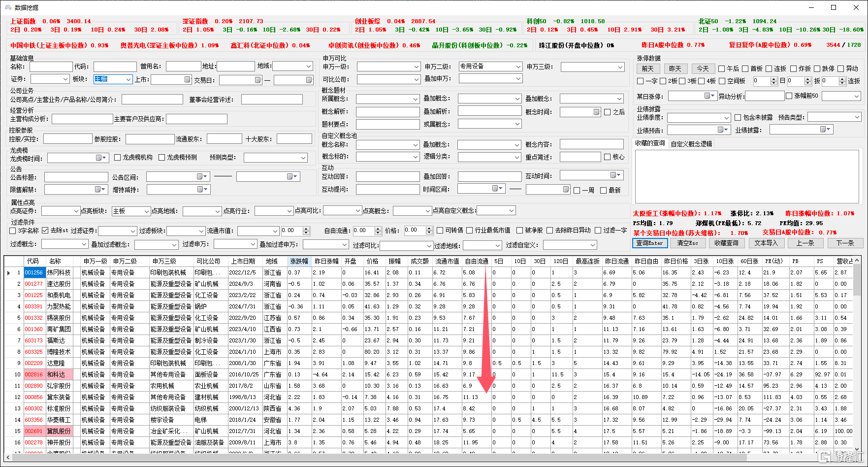Screen dimensions: 868x467
Task: Switch to the 收藏的查询 tab
Action: click(x=650, y=143)
